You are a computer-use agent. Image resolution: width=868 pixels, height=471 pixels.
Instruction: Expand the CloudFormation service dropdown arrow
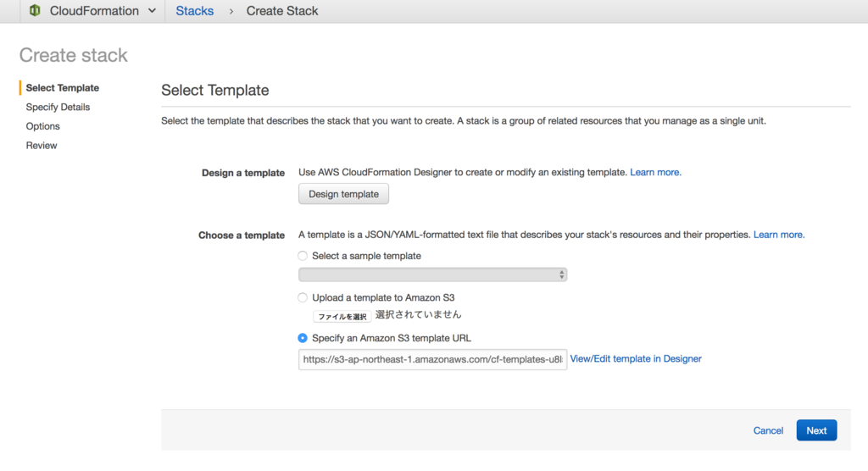tap(153, 10)
